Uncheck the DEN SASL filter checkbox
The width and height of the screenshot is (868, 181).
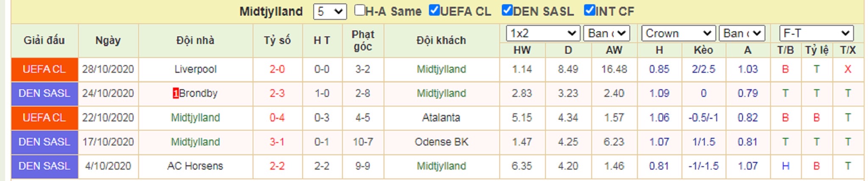point(507,10)
